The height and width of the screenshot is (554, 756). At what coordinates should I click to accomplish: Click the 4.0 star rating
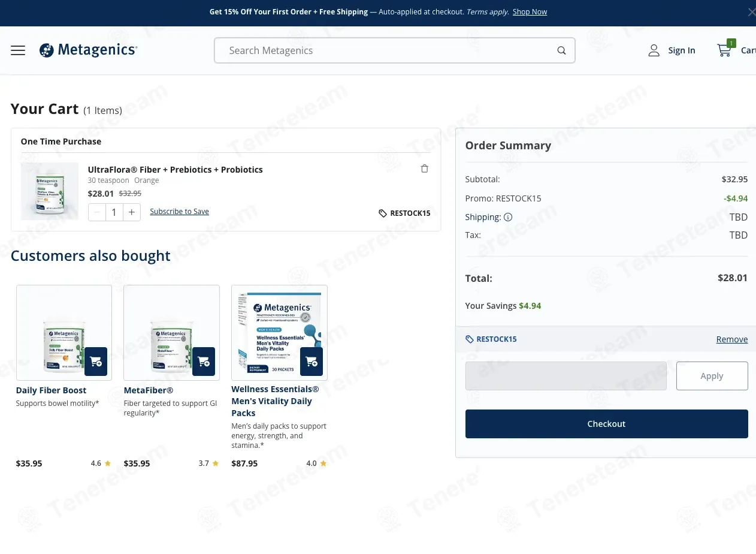316,463
